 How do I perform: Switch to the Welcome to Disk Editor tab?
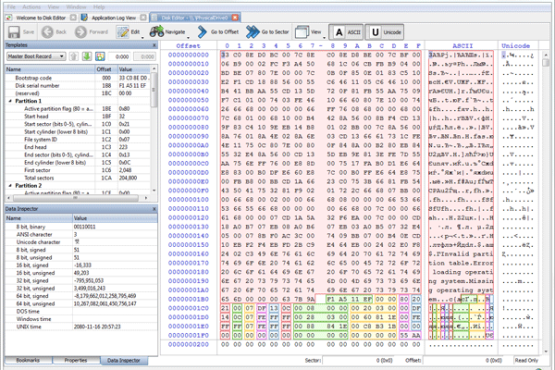40,18
